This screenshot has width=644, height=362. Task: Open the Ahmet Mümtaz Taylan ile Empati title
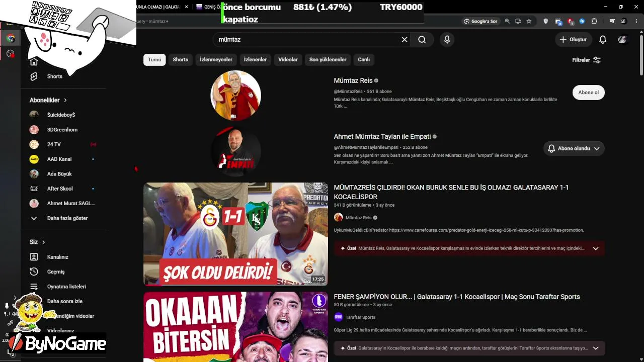tap(382, 136)
